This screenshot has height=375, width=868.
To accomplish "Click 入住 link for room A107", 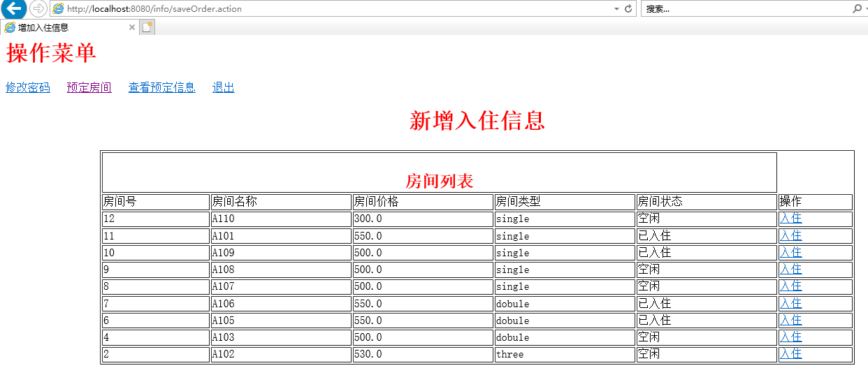I will tap(790, 286).
